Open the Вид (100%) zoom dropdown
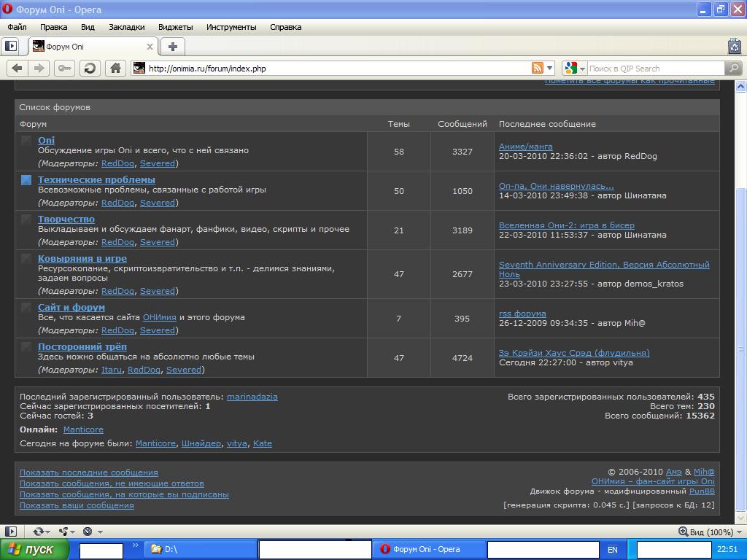The width and height of the screenshot is (747, 560). [x=706, y=532]
